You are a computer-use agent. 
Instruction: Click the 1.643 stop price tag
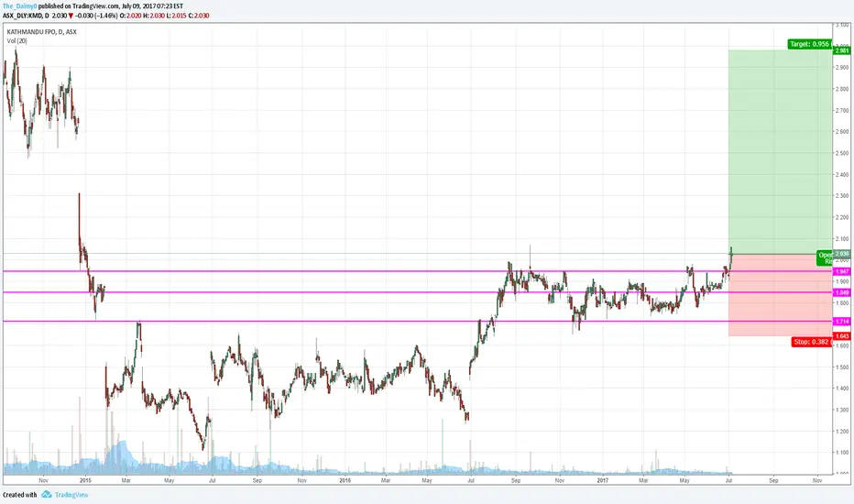[x=841, y=336]
